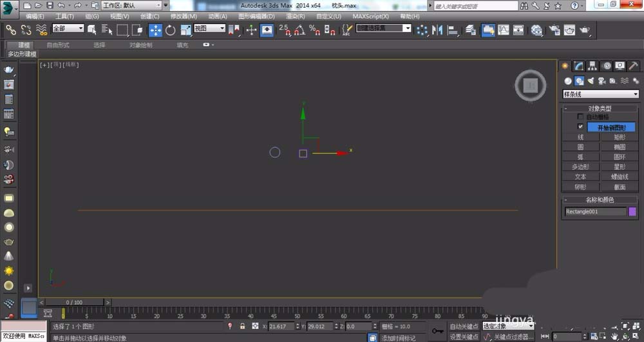Collapse the 名称和颜色 rollout
This screenshot has width=644, height=342.
[600, 200]
